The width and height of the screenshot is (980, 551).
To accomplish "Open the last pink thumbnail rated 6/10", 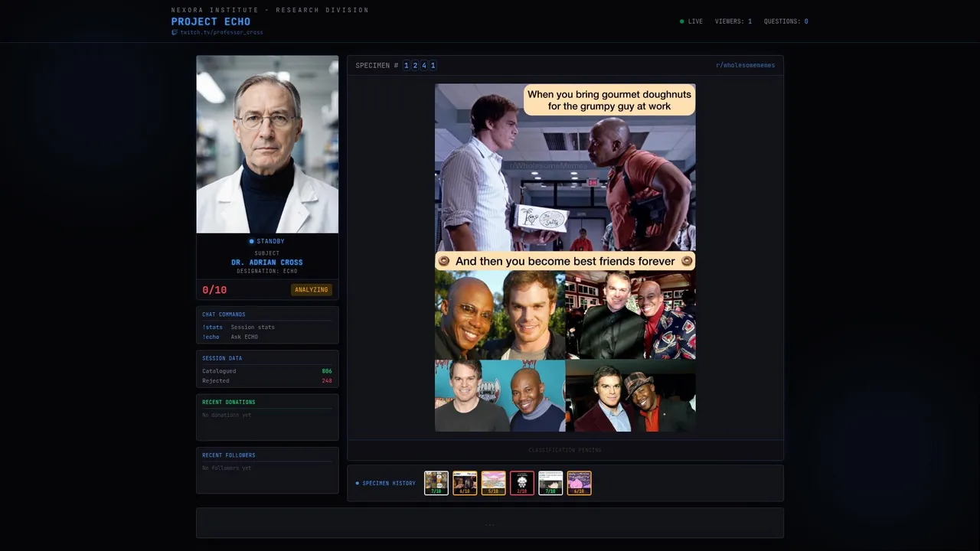I will coord(579,483).
